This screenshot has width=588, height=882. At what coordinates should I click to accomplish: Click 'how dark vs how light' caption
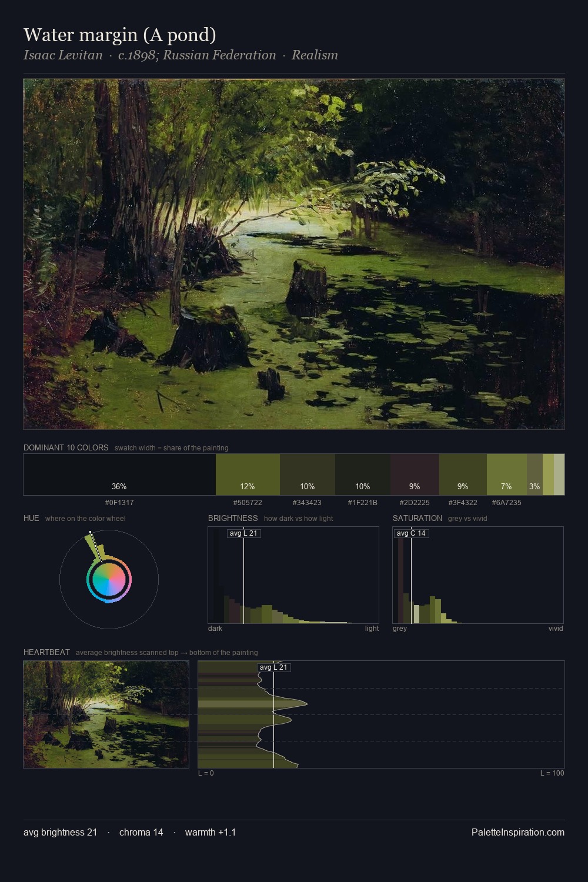(x=298, y=519)
